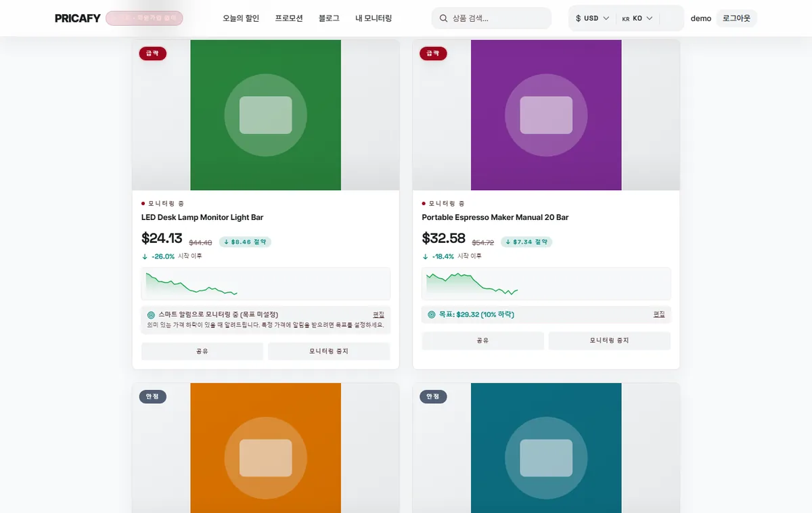Click 편집 on the LED Desk Lamp alert
This screenshot has height=513, width=812.
378,315
